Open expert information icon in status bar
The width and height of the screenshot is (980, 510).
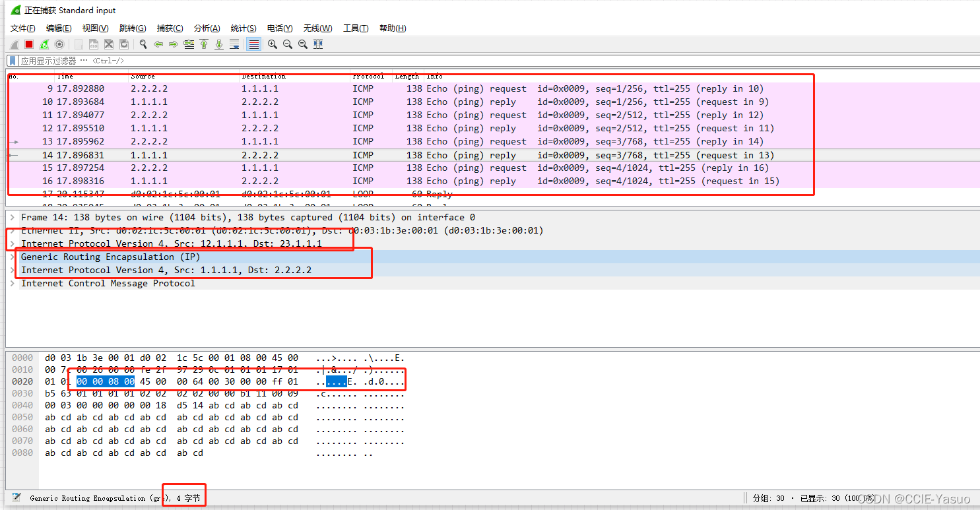tap(16, 497)
